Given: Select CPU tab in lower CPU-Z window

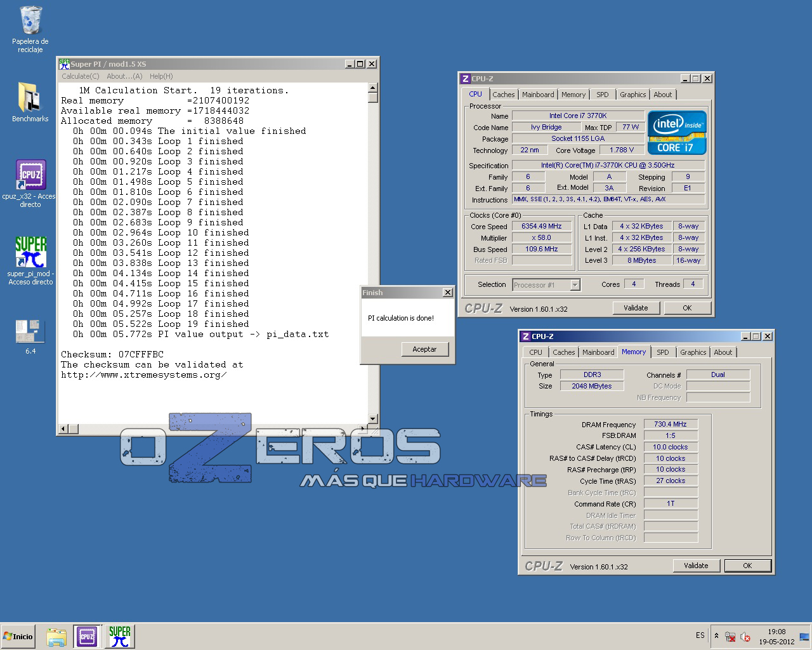Looking at the screenshot, I should 536,352.
